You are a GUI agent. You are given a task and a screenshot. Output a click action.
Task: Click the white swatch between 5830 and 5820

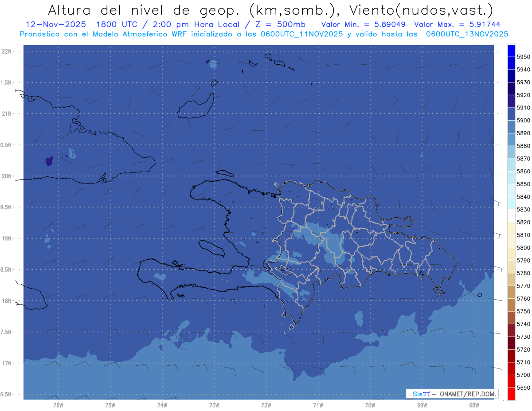[x=511, y=215]
